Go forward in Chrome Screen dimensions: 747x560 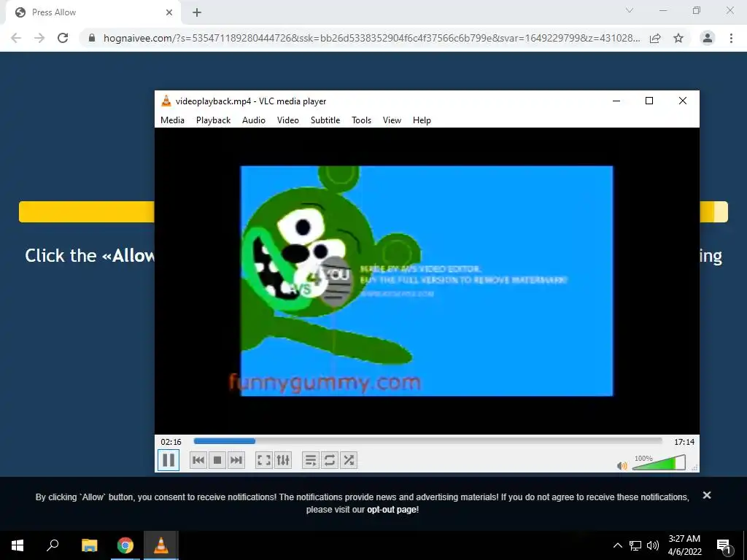(39, 38)
